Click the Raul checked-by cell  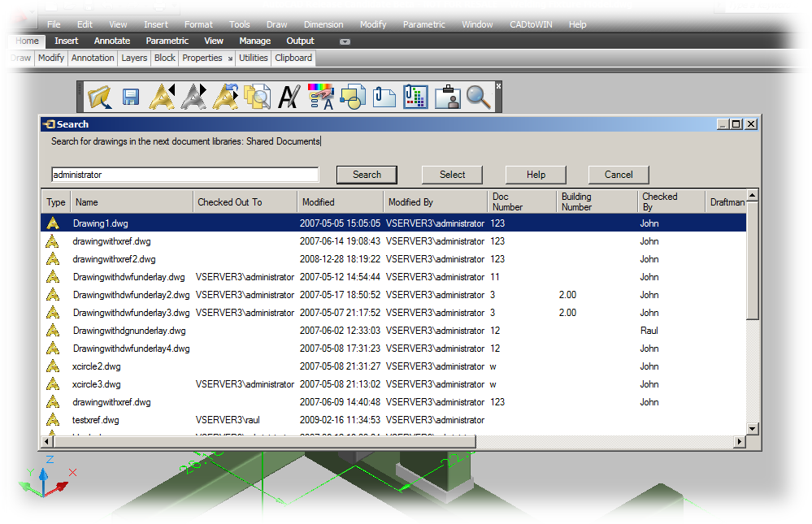point(649,331)
